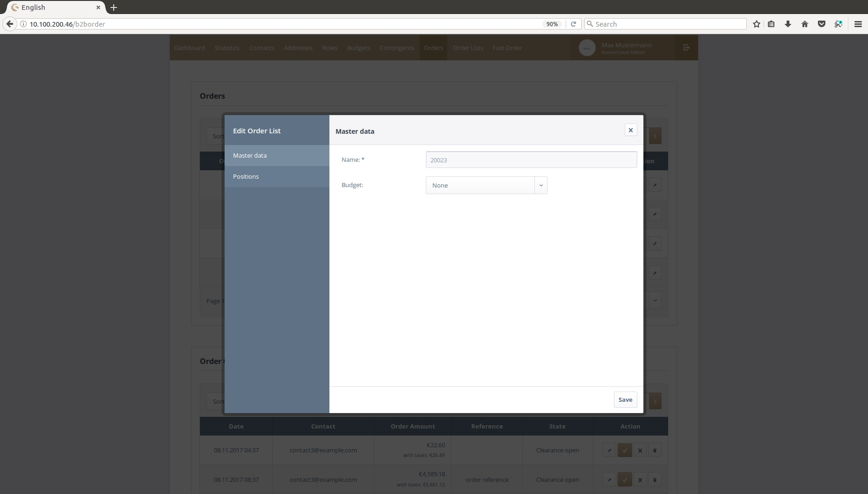Approve the €4,589.18 order with checkmark
The width and height of the screenshot is (868, 494).
tap(625, 479)
